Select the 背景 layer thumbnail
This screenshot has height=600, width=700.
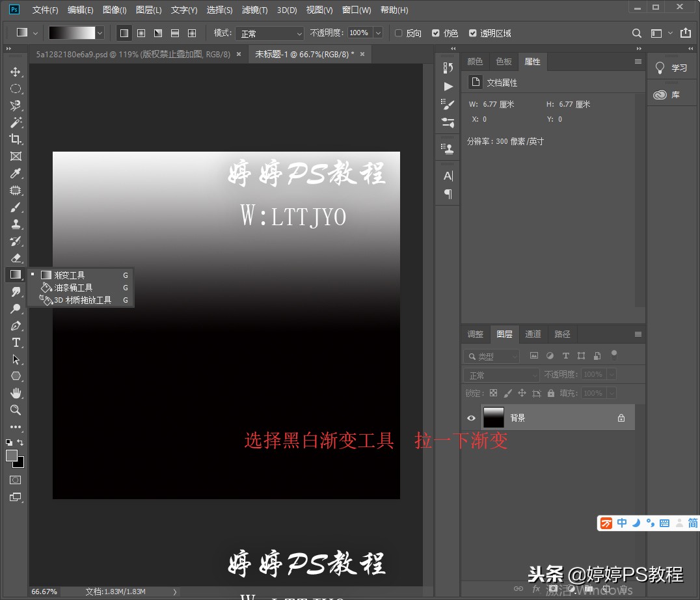[x=494, y=418]
